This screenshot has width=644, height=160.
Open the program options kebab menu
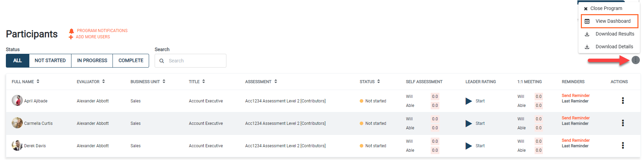pos(635,60)
